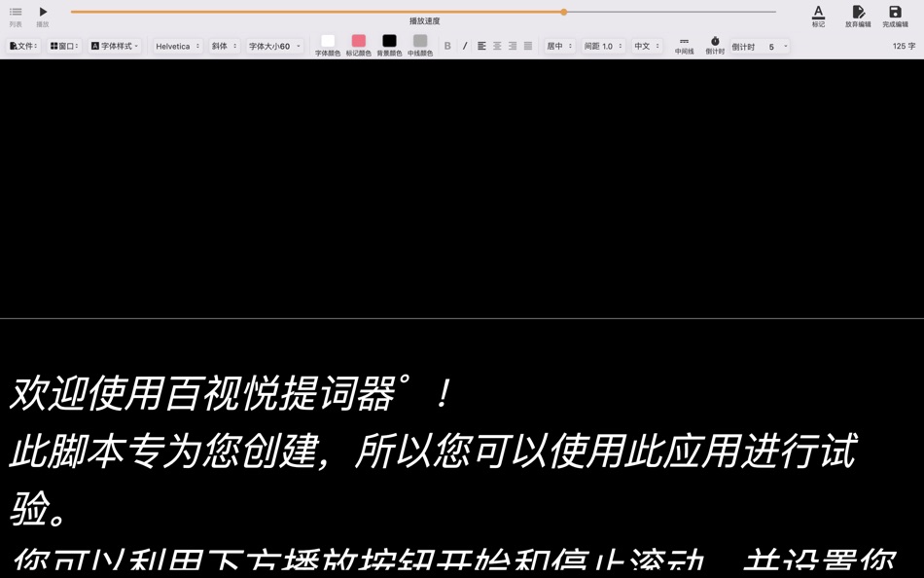Open the Helvetica font family dropdown
Image resolution: width=924 pixels, height=578 pixels.
click(x=177, y=46)
